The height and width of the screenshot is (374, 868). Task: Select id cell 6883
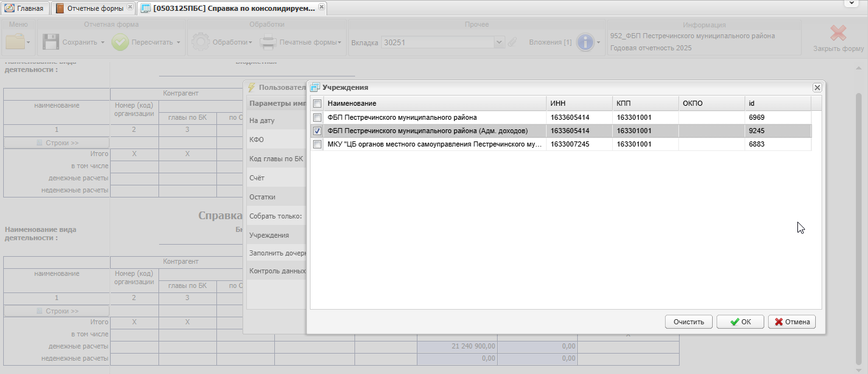pyautogui.click(x=778, y=144)
